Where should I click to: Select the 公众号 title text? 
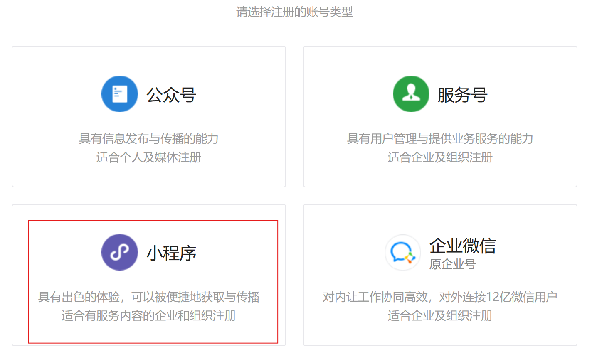click(171, 95)
